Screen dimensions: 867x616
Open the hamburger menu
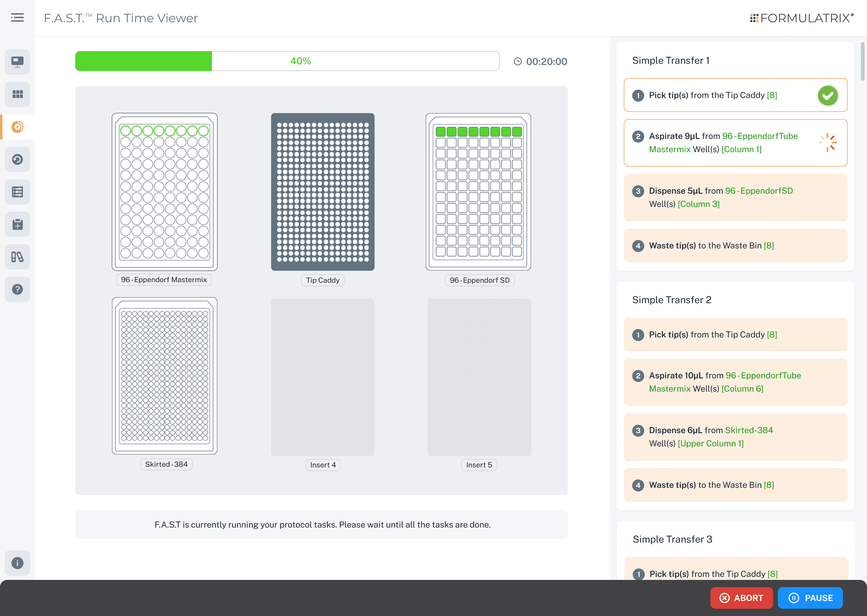click(x=17, y=17)
